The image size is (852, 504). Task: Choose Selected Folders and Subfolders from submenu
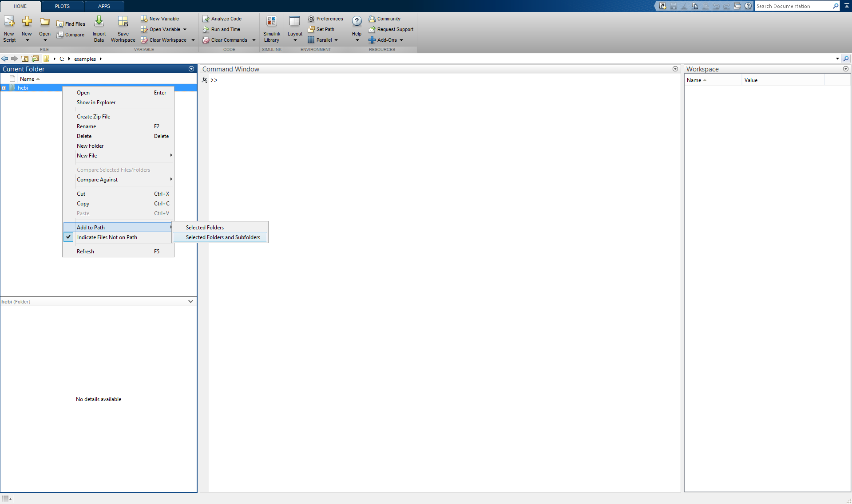tap(222, 237)
